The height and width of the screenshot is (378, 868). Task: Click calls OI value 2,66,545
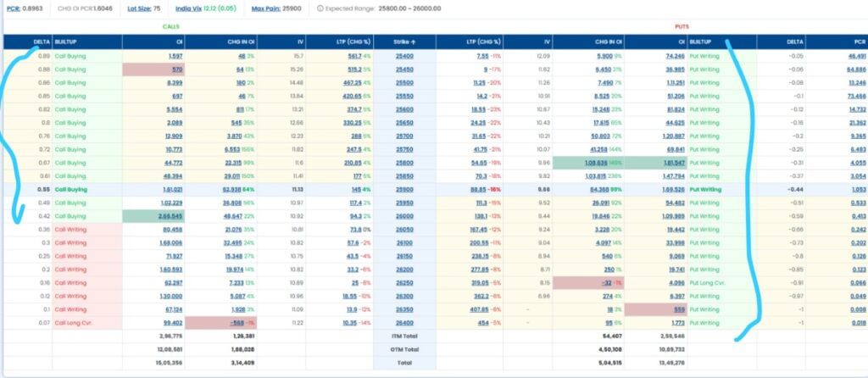(x=170, y=216)
